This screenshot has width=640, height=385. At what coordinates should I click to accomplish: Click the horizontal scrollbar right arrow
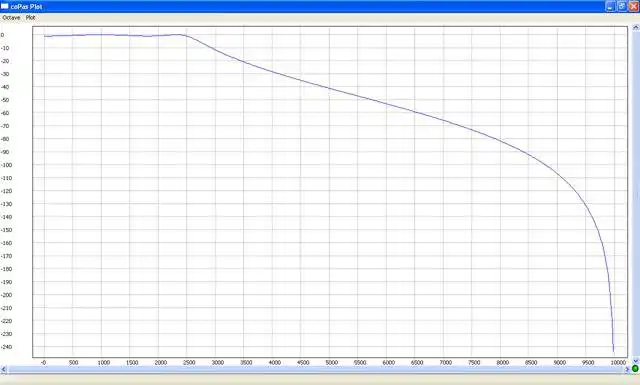[x=627, y=369]
